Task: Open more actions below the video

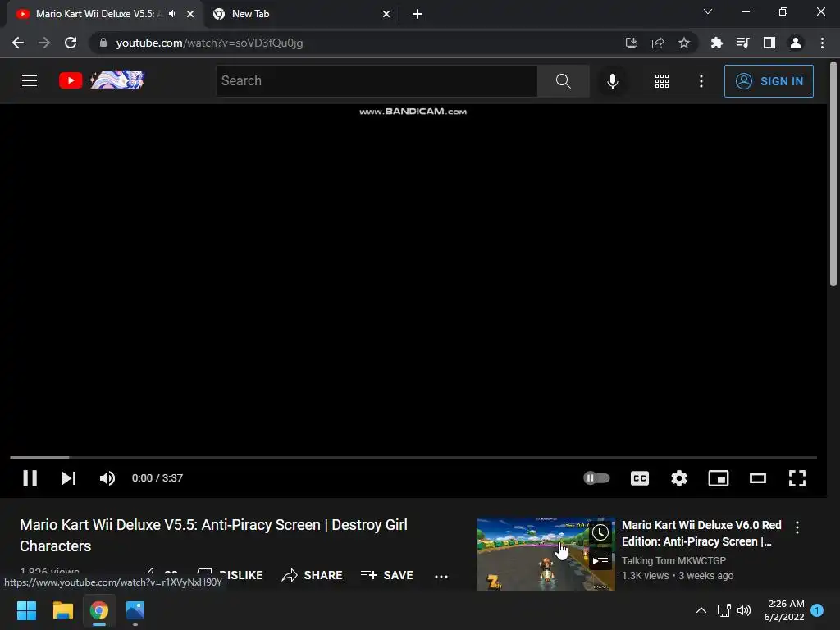Action: pyautogui.click(x=441, y=577)
